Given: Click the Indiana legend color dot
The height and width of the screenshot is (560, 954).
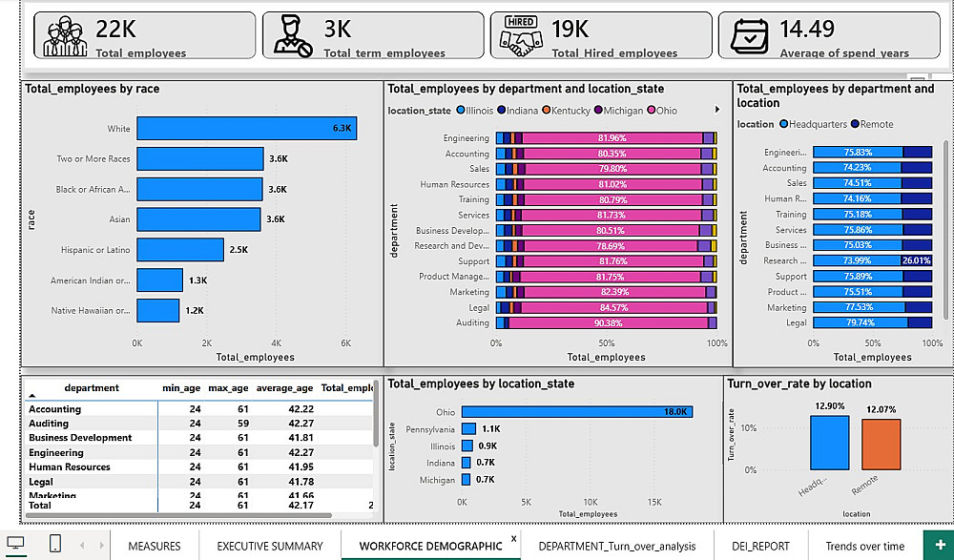Looking at the screenshot, I should pos(502,110).
